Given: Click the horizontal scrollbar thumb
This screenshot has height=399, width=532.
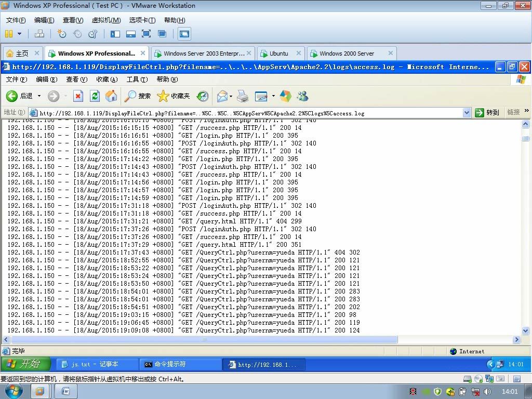Looking at the screenshot, I should point(204,339).
